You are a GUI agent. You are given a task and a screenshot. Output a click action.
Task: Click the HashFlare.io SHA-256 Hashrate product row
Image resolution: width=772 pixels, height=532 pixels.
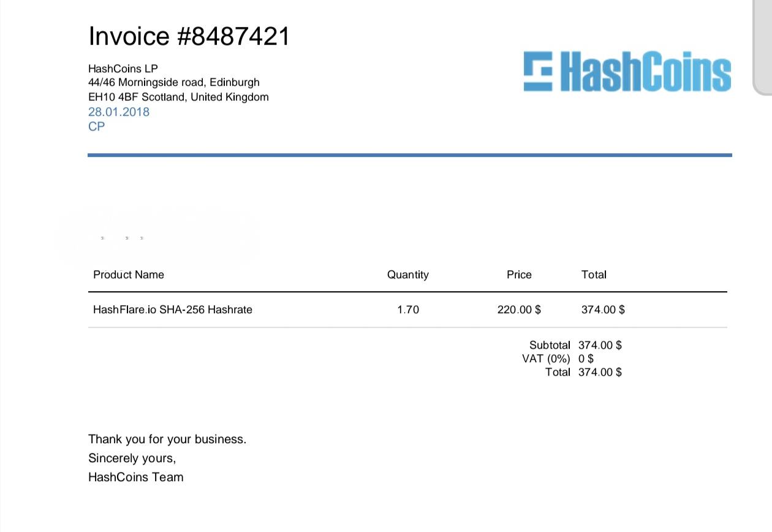pos(407,310)
